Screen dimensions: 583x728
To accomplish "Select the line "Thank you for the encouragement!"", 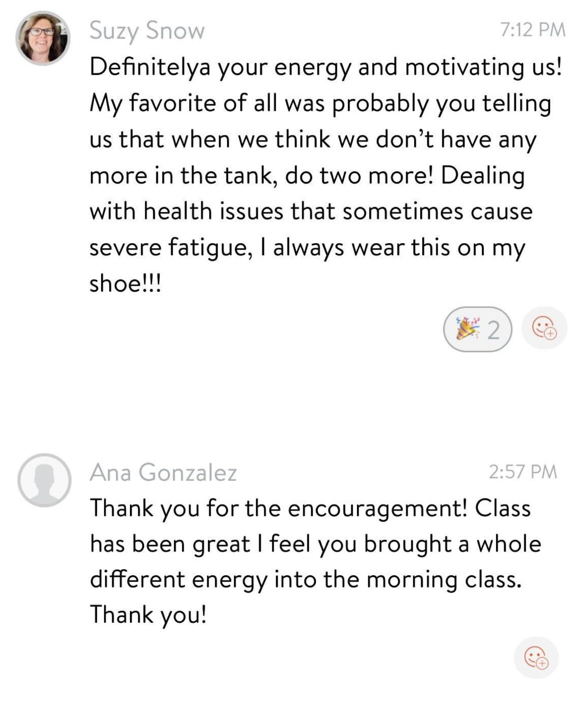I will [x=310, y=508].
